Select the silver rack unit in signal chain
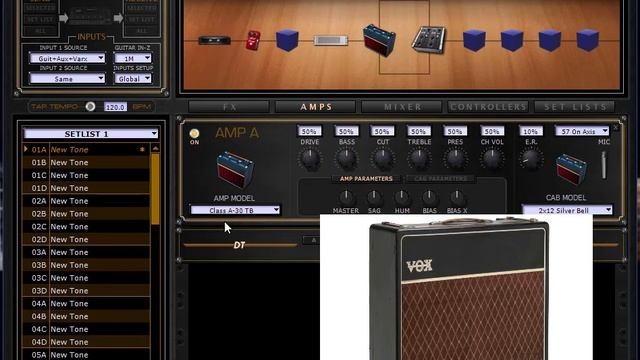This screenshot has width=640, height=360. point(331,40)
